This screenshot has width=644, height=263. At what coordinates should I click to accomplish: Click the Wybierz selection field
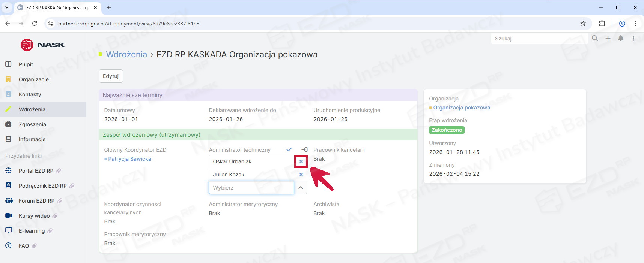pos(251,188)
